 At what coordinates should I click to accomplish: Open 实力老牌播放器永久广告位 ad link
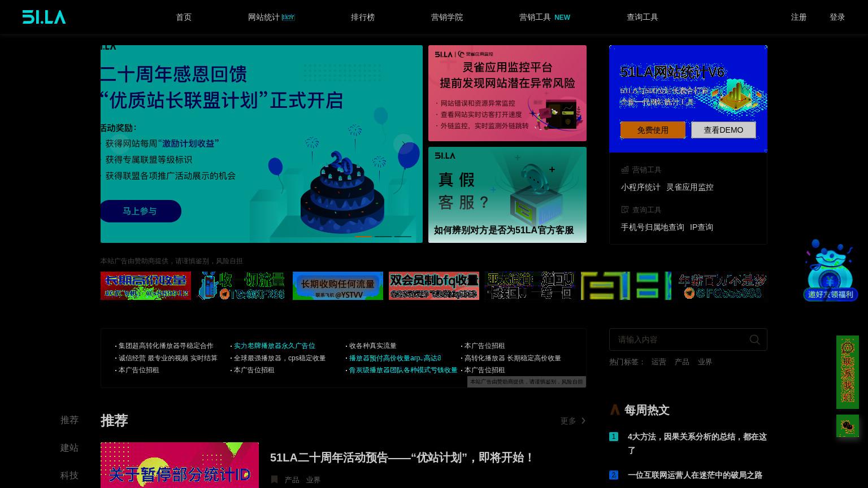[275, 346]
